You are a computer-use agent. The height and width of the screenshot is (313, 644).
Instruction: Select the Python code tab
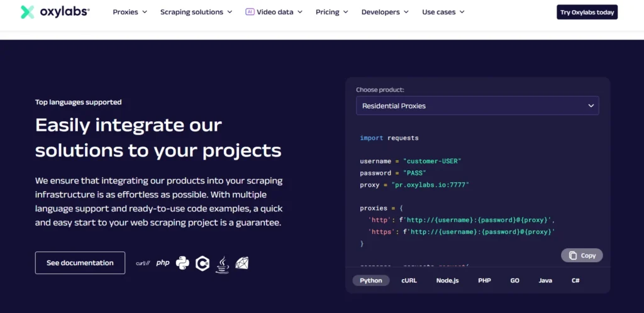(x=371, y=280)
